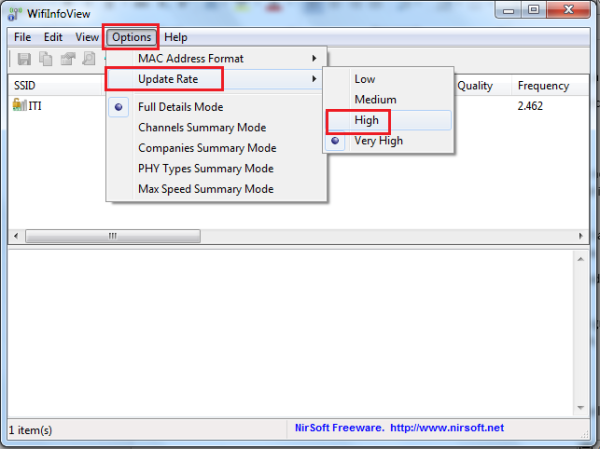Open the File menu
Screen dimensions: 600x449
(x=22, y=37)
